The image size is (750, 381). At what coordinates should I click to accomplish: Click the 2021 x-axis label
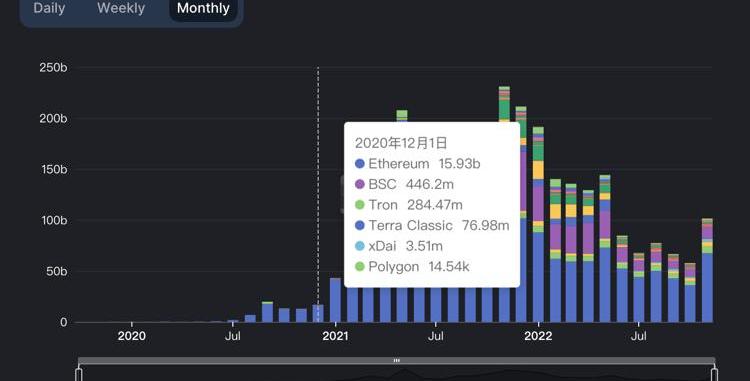click(x=335, y=336)
